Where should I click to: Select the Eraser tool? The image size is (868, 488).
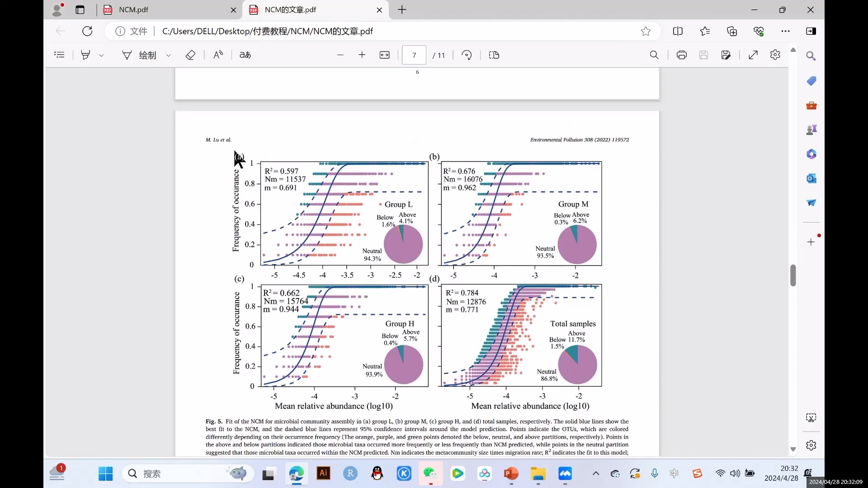coord(190,55)
